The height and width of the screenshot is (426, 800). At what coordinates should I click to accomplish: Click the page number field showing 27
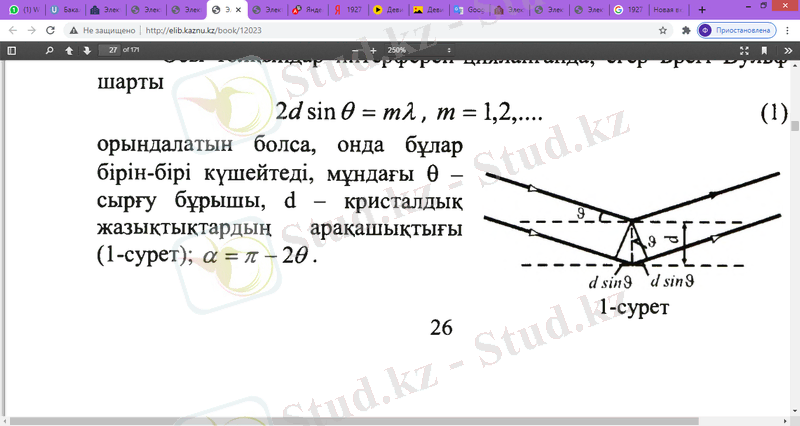(112, 49)
